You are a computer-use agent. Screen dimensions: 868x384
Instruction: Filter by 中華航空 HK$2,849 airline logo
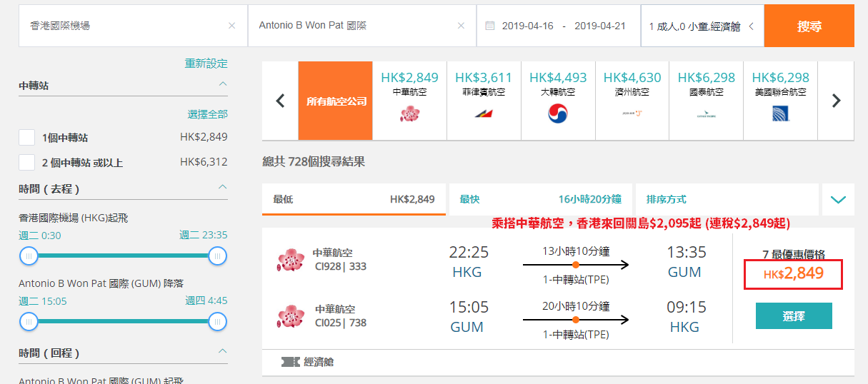(410, 113)
